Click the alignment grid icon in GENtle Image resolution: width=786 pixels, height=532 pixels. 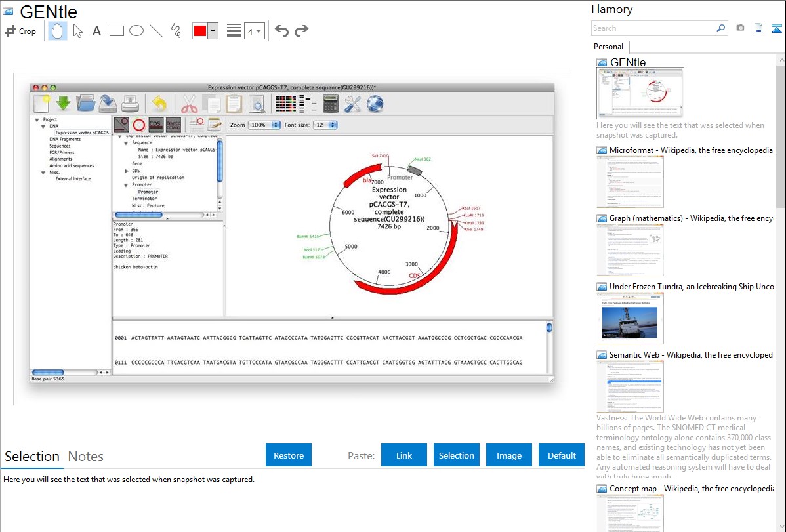coord(286,104)
